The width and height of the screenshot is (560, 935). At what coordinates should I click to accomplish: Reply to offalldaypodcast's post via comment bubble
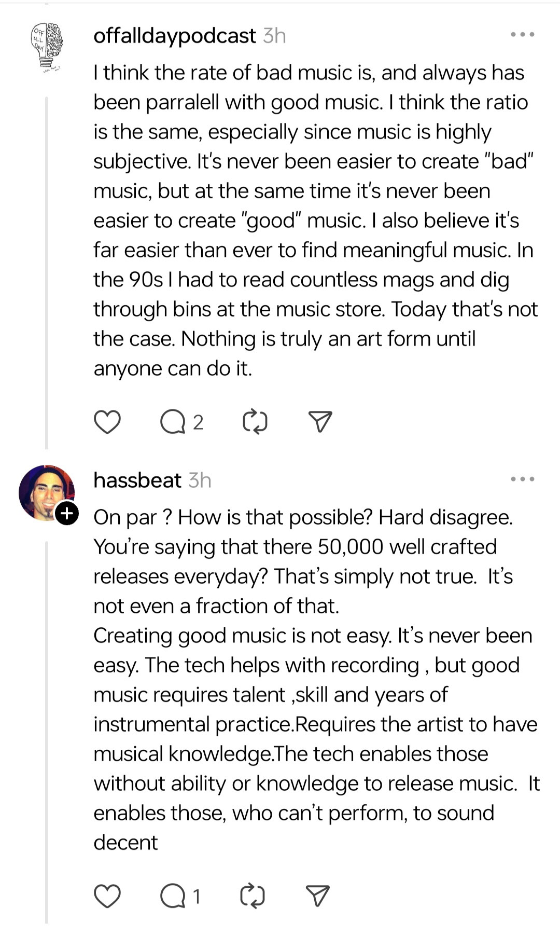tap(173, 422)
